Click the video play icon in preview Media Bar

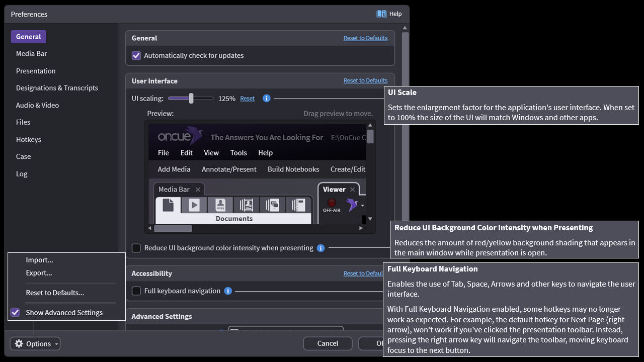194,205
